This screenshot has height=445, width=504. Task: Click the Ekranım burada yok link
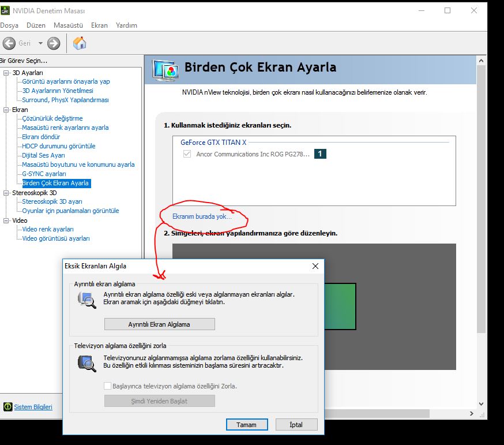click(x=202, y=216)
